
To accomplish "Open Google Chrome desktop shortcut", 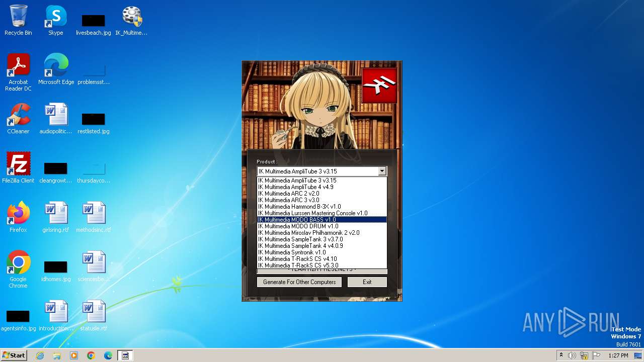I will (x=18, y=269).
